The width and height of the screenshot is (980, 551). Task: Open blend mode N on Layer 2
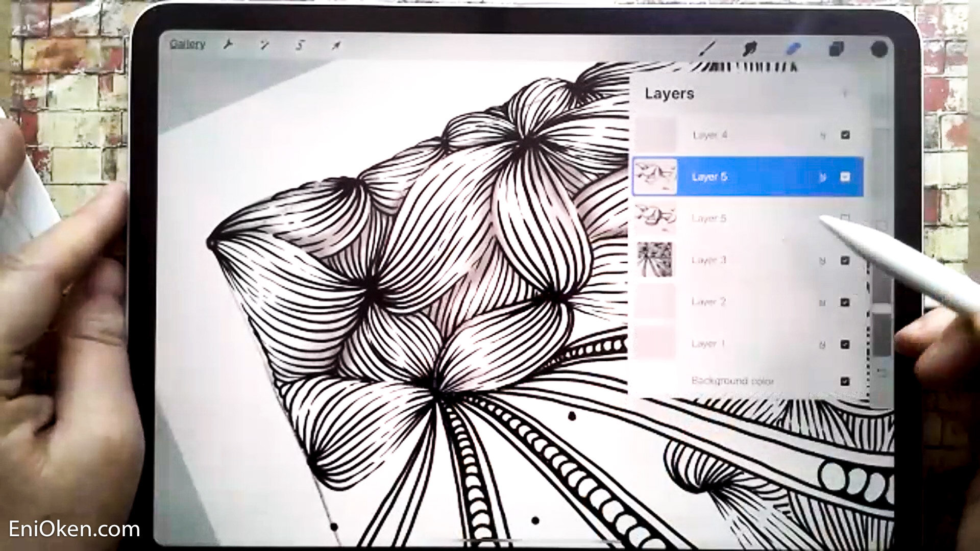822,303
